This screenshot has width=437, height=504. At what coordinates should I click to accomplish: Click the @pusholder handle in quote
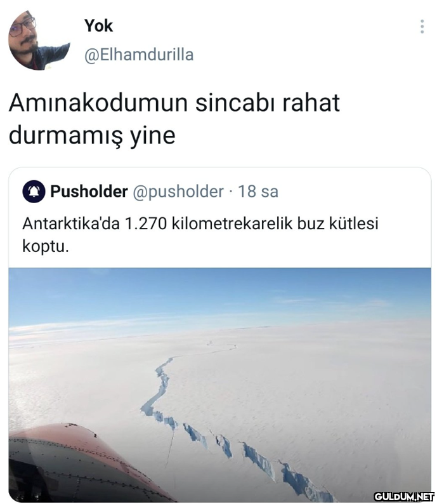click(x=178, y=192)
